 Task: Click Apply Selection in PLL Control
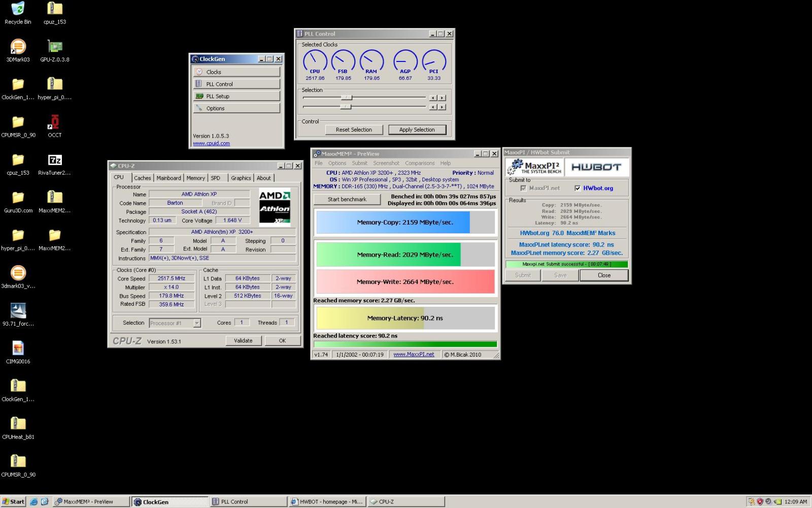[x=417, y=130]
